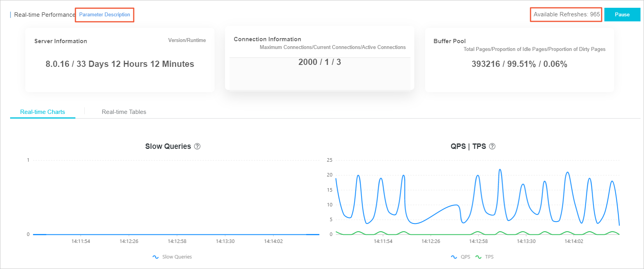Hide the TPS series via legend label
This screenshot has height=269, width=644.
[489, 257]
